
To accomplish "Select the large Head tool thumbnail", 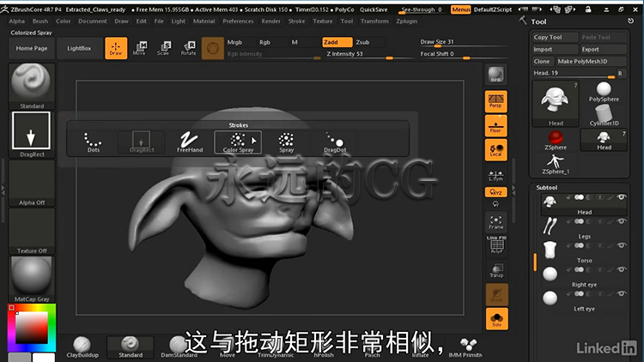I will tap(556, 104).
